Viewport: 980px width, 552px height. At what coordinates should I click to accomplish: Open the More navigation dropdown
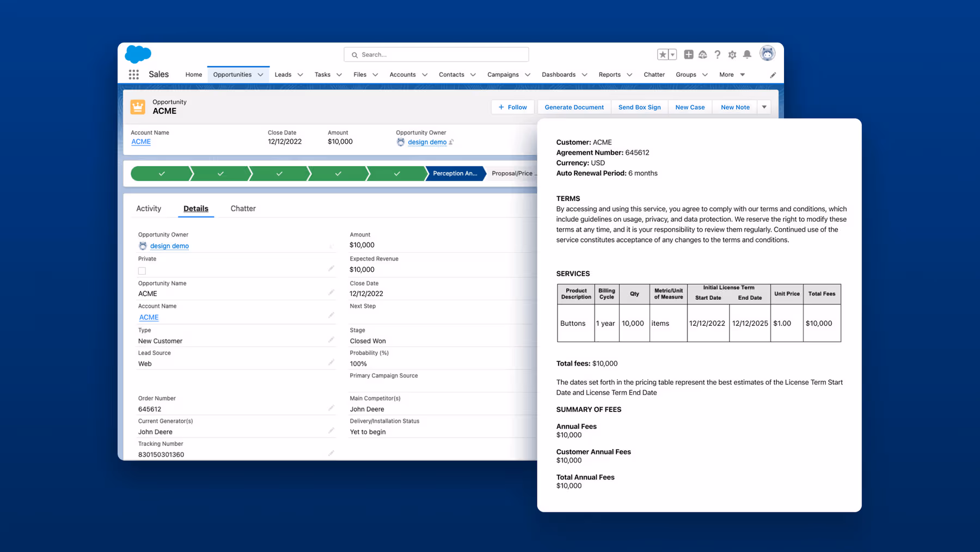(732, 75)
